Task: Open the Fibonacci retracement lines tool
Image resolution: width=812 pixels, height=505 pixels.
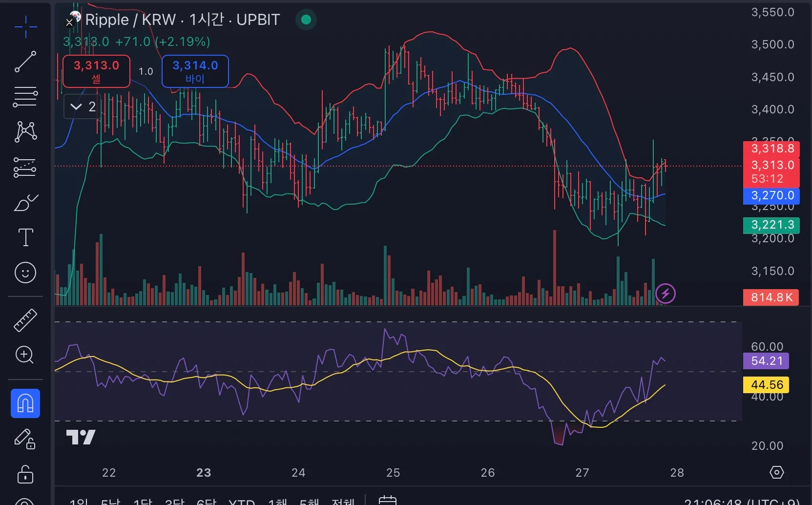Action: click(25, 97)
